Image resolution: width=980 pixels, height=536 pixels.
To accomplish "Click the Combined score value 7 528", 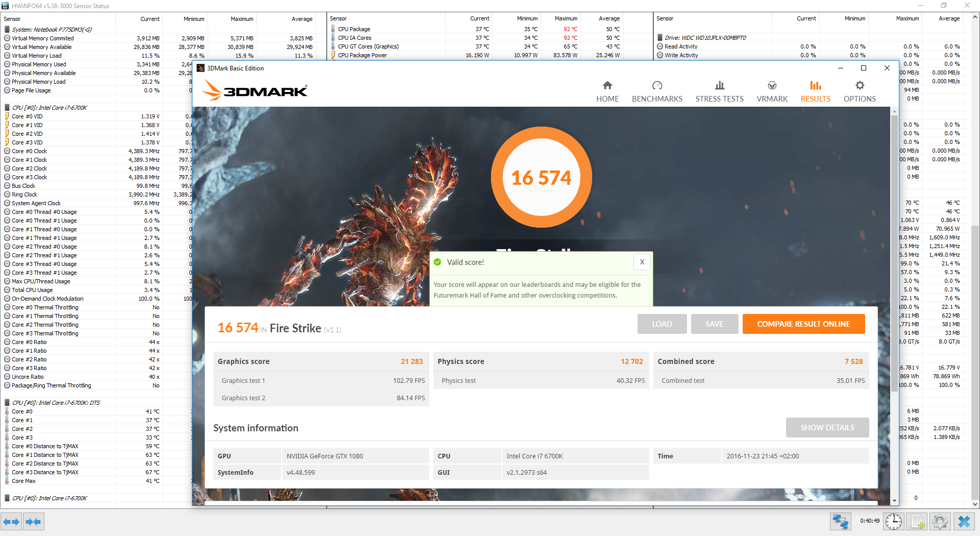I will (x=853, y=361).
